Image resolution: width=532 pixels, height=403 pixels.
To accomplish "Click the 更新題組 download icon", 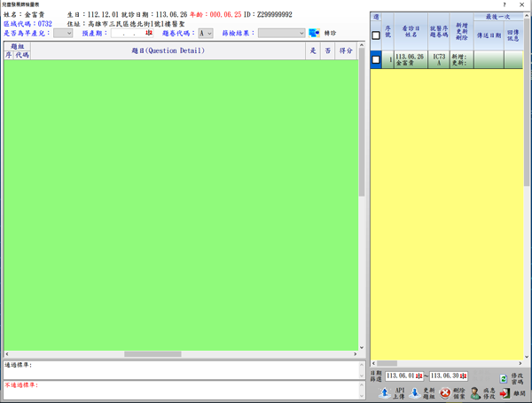I will coord(415,392).
